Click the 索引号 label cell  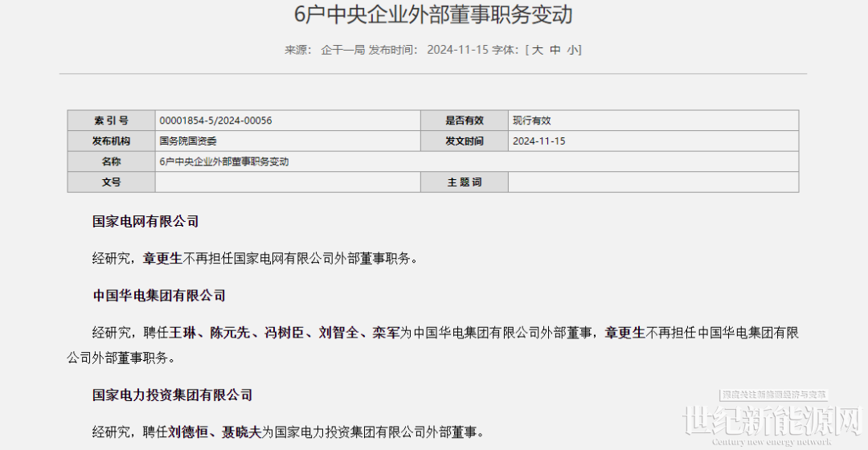click(111, 121)
